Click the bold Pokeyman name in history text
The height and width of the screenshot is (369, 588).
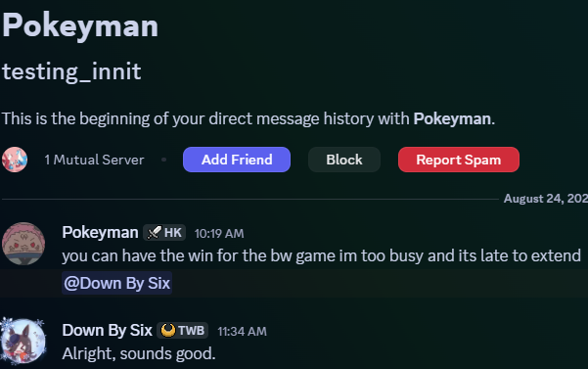[452, 118]
